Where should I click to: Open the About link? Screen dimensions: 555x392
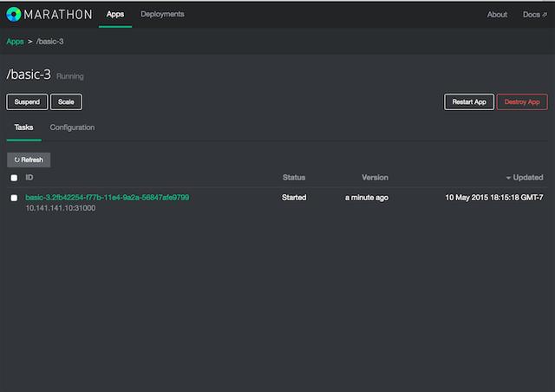(x=497, y=15)
